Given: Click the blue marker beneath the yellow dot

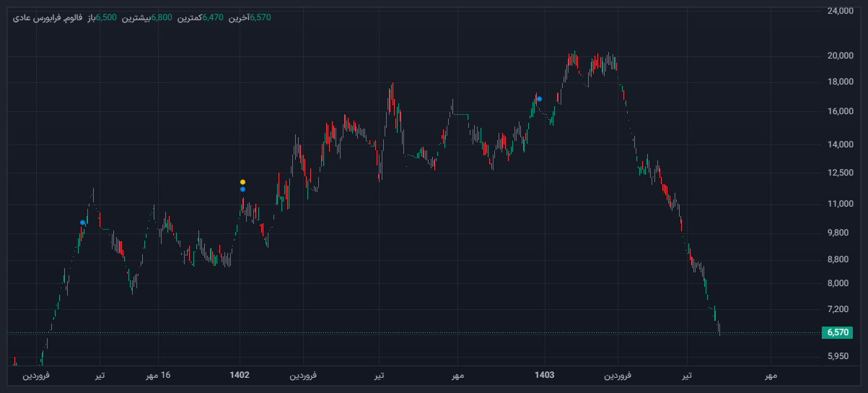Looking at the screenshot, I should tap(242, 189).
